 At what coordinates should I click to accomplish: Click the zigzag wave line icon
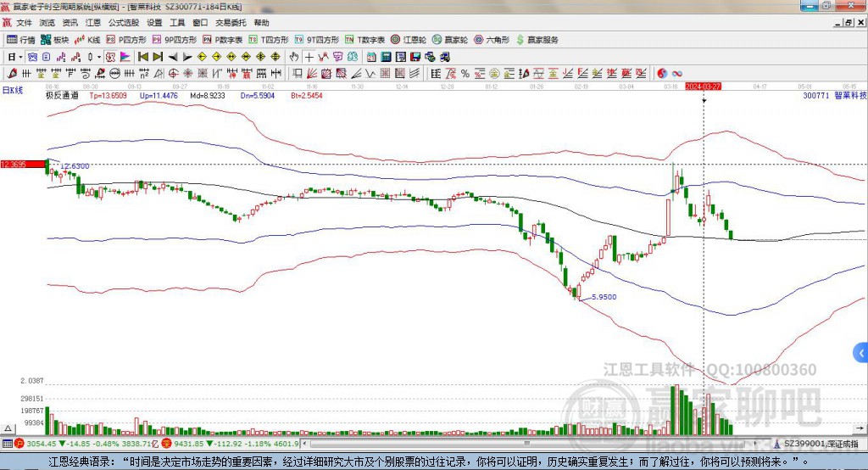[x=370, y=73]
